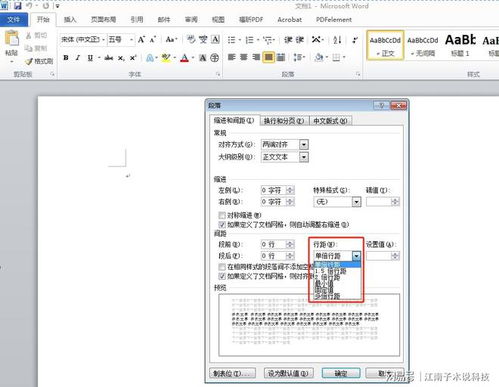499x387 pixels.
Task: Click the Set as Default button
Action: (x=289, y=373)
